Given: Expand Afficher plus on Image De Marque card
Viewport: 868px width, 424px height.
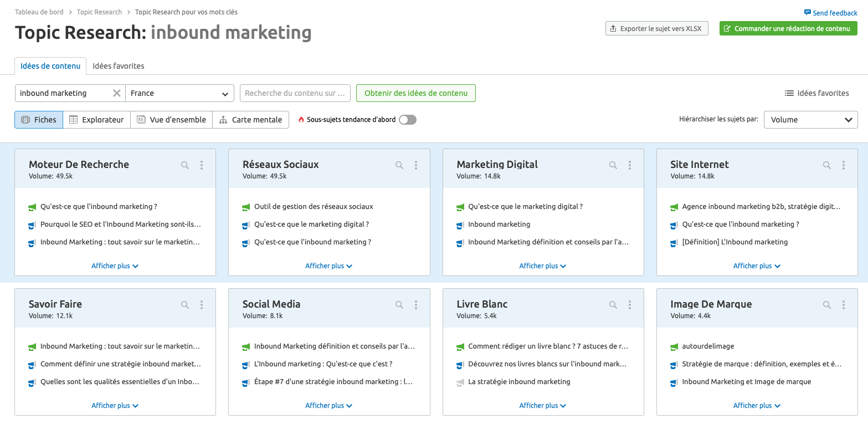Looking at the screenshot, I should pyautogui.click(x=757, y=406).
